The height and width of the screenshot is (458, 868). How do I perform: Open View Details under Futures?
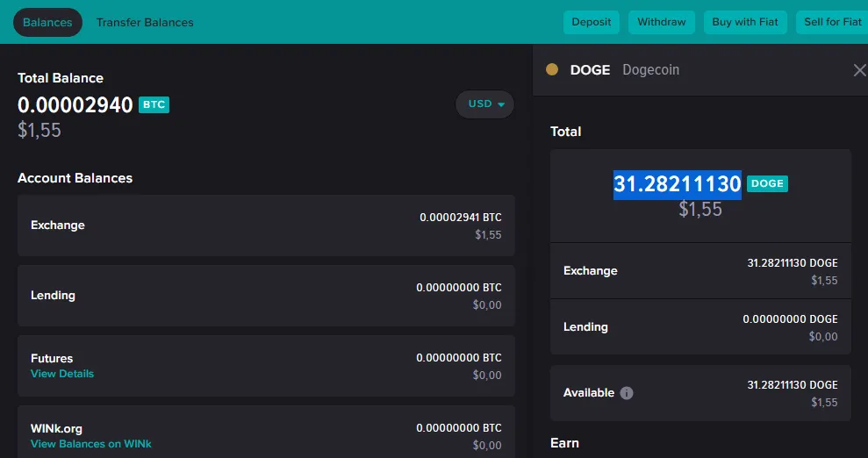(62, 374)
